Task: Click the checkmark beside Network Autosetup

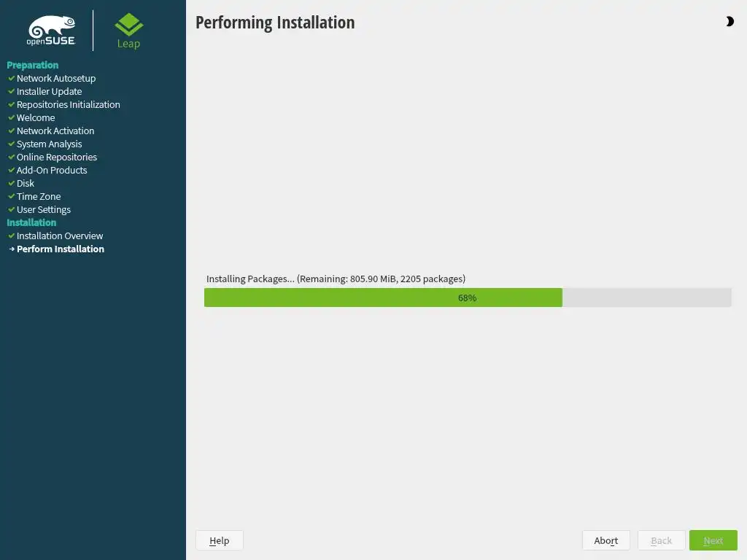Action: point(12,78)
